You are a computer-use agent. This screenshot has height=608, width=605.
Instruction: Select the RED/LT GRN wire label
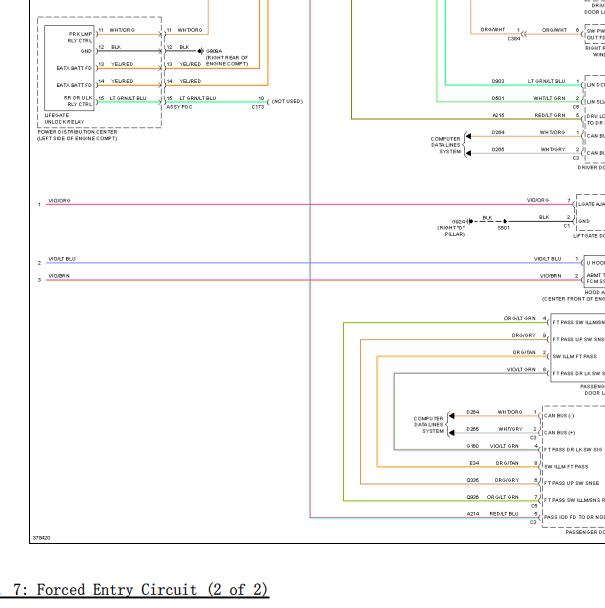pos(550,115)
